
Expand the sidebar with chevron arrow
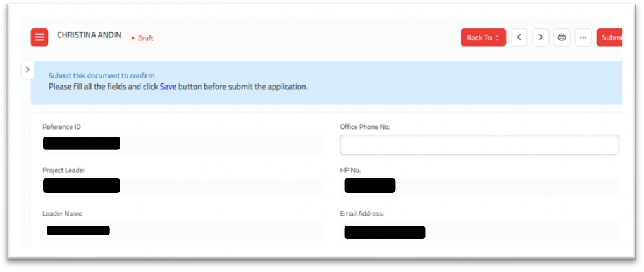point(27,70)
